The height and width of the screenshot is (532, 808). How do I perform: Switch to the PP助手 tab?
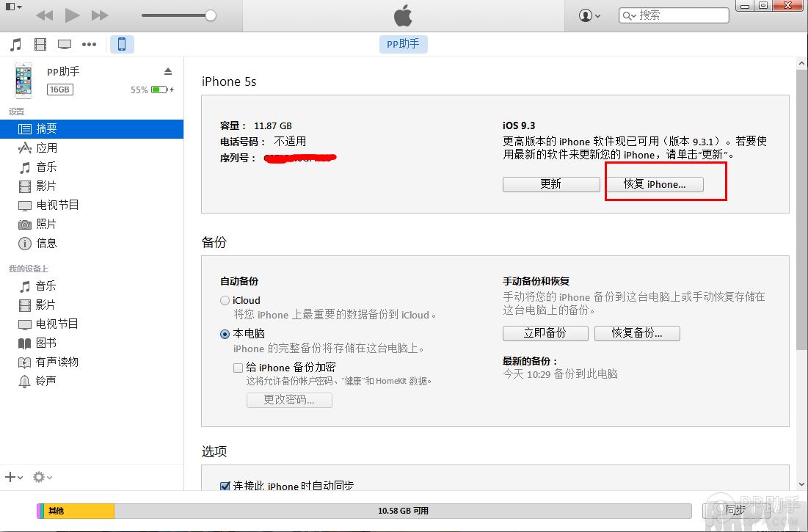point(403,44)
